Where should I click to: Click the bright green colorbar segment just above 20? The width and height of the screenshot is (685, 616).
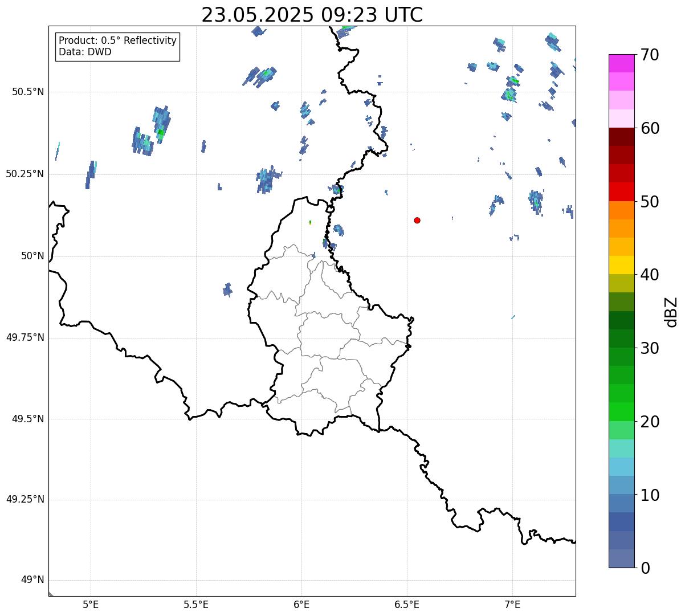point(621,412)
